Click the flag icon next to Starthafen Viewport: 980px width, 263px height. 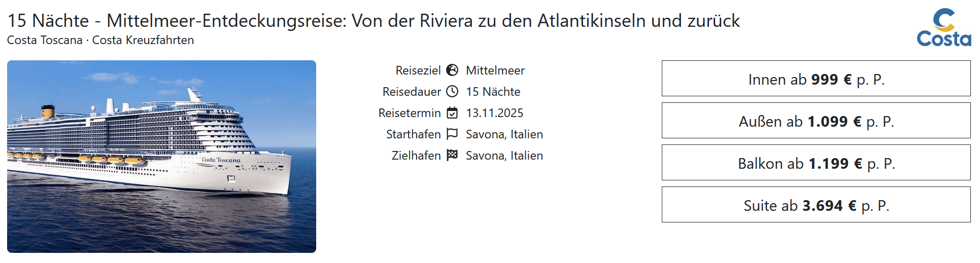(452, 134)
